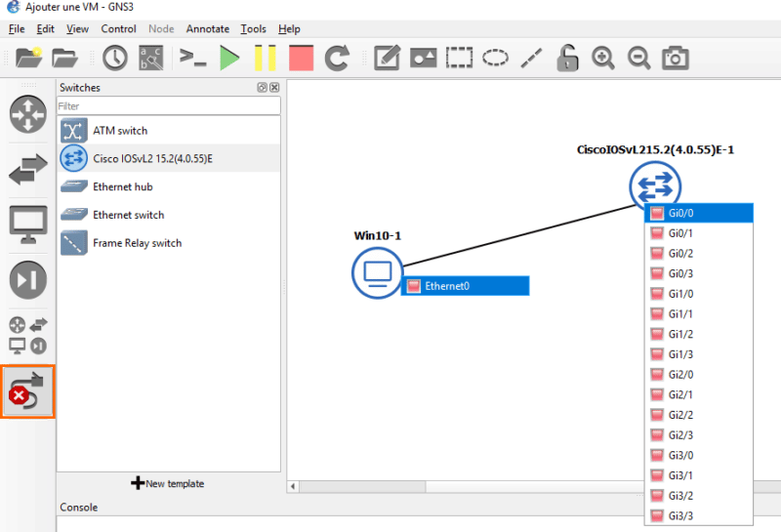Viewport: 781px width, 532px height.
Task: Take a screenshot using camera icon
Action: [675, 58]
